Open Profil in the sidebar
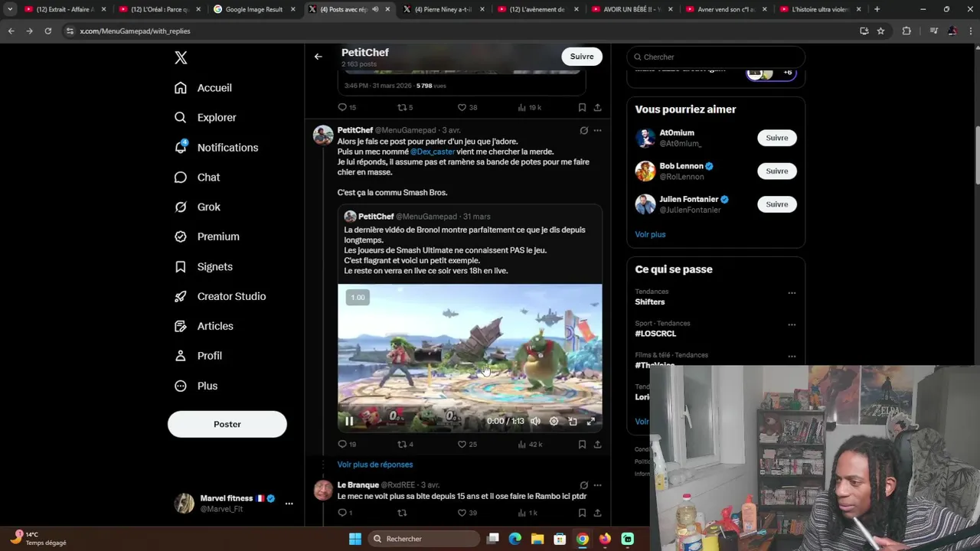Screen dimensions: 980x551 pos(198,356)
